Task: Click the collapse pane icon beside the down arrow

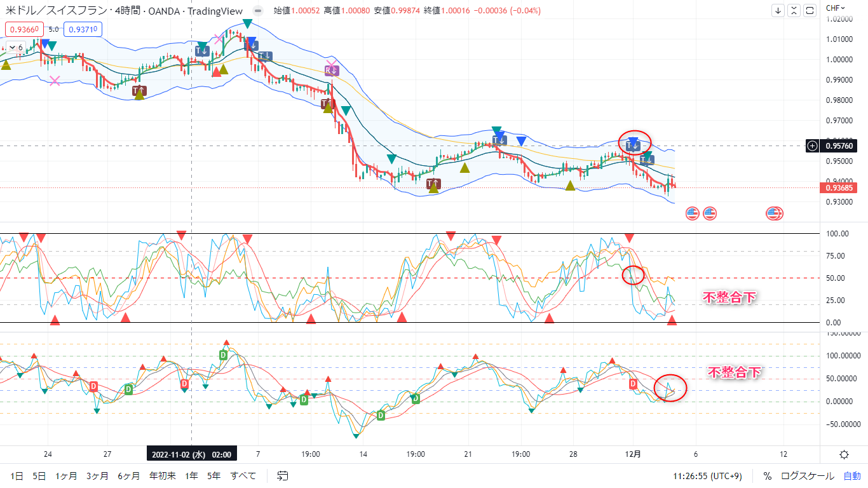Action: coord(794,10)
